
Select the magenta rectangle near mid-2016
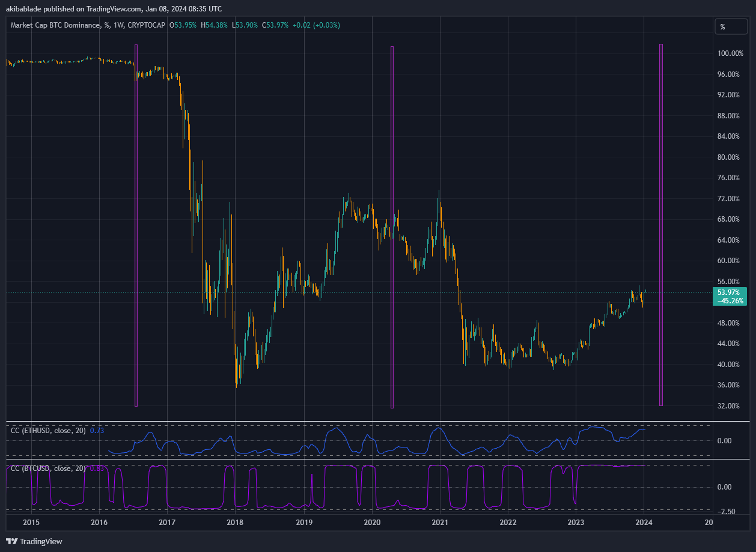136,225
